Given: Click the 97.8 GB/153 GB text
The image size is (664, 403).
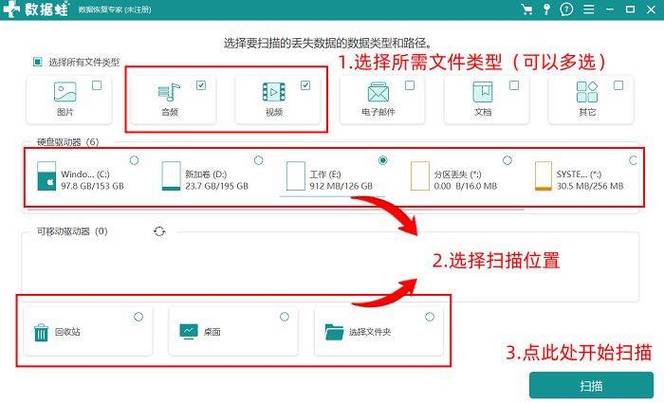Looking at the screenshot, I should pos(92,186).
